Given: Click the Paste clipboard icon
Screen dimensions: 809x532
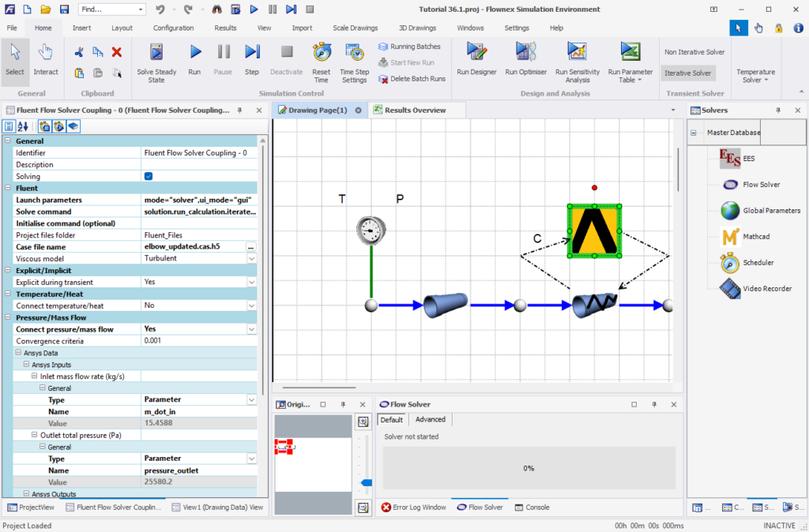Looking at the screenshot, I should (x=79, y=73).
